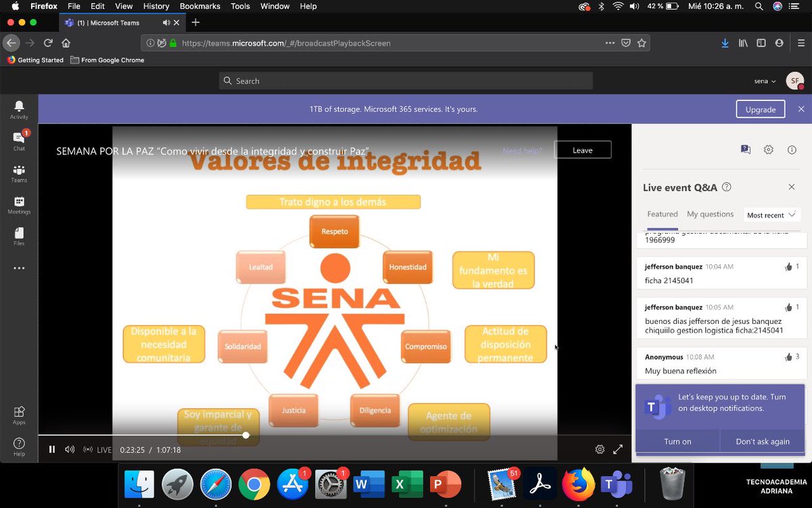Go to Firefox home page

point(66,43)
